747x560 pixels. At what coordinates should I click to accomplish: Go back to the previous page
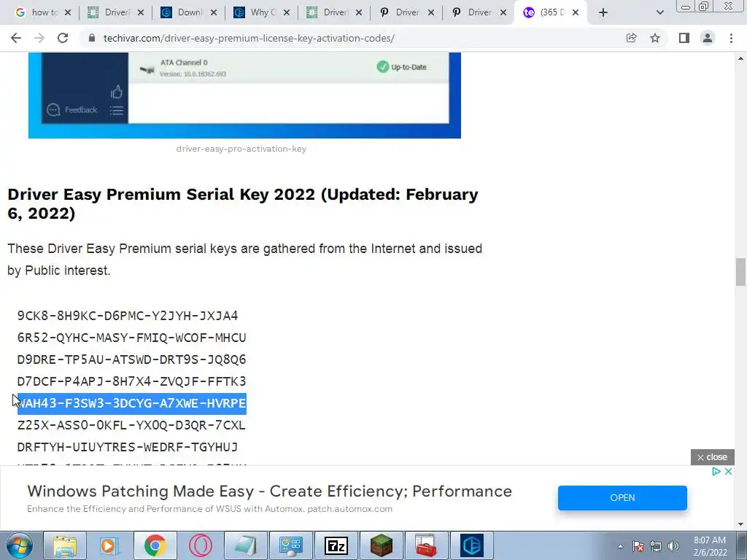point(16,38)
